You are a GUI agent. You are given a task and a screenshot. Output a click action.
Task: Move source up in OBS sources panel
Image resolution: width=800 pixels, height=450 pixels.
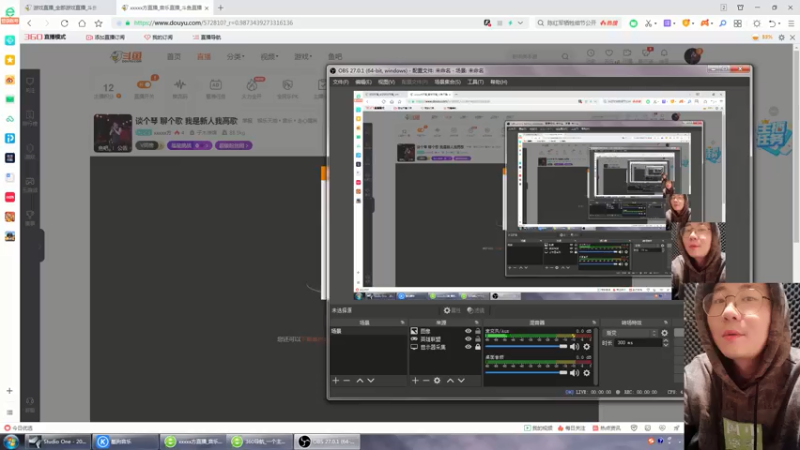450,381
